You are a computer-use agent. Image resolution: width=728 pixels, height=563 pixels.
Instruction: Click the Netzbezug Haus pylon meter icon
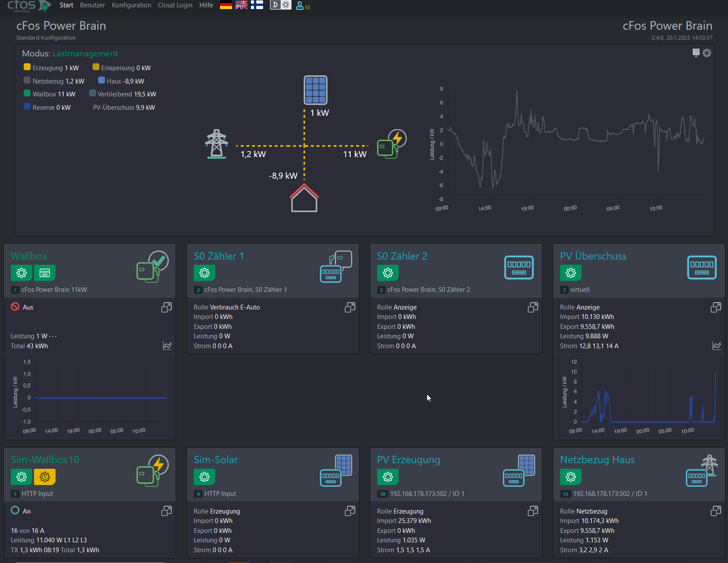(702, 471)
